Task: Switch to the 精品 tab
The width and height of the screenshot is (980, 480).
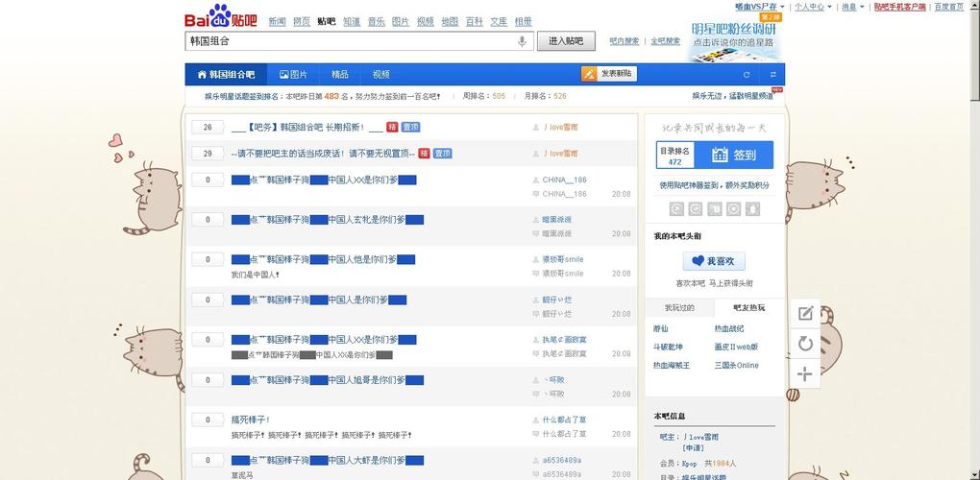Action: [x=340, y=74]
